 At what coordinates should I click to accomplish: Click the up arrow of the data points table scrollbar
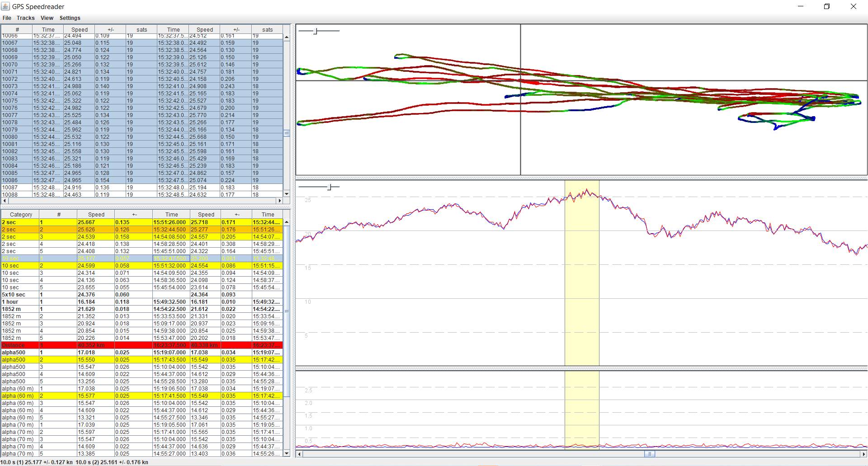pos(287,37)
